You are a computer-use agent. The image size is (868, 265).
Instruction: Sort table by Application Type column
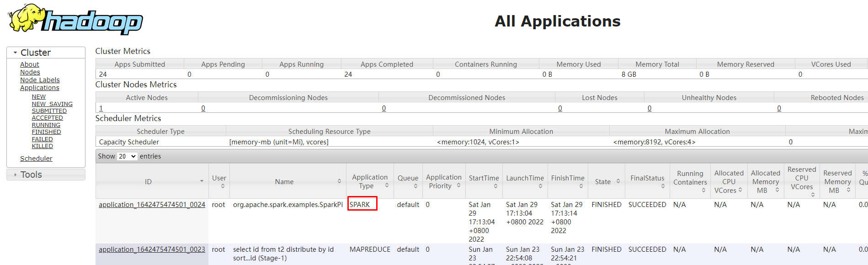tap(370, 181)
